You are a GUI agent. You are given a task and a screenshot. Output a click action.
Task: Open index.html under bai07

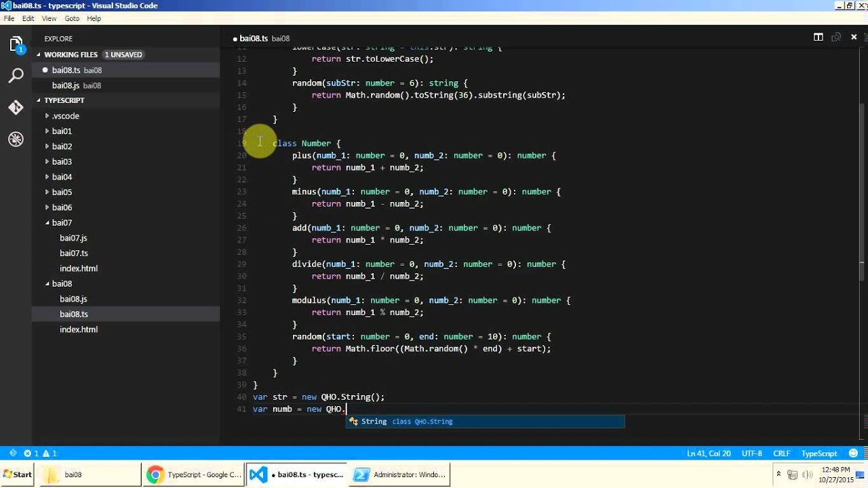point(79,268)
